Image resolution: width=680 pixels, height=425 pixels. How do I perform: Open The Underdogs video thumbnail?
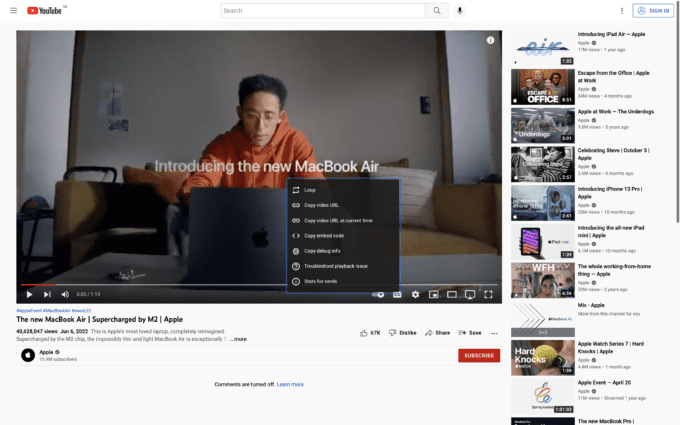click(x=543, y=125)
